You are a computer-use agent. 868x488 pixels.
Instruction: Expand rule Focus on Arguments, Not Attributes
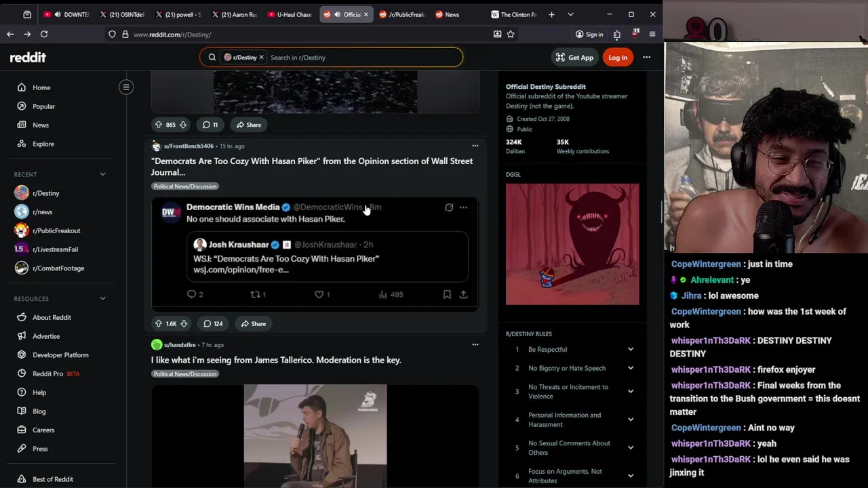pos(630,476)
